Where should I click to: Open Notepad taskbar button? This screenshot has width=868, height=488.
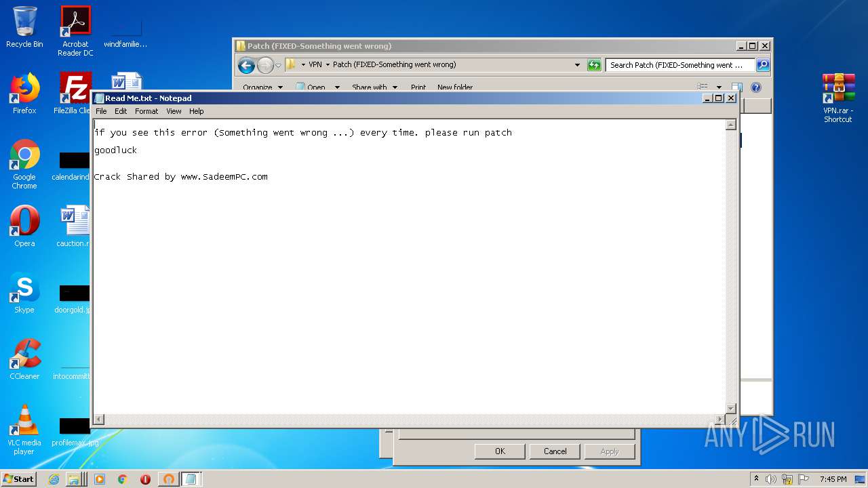click(x=191, y=479)
